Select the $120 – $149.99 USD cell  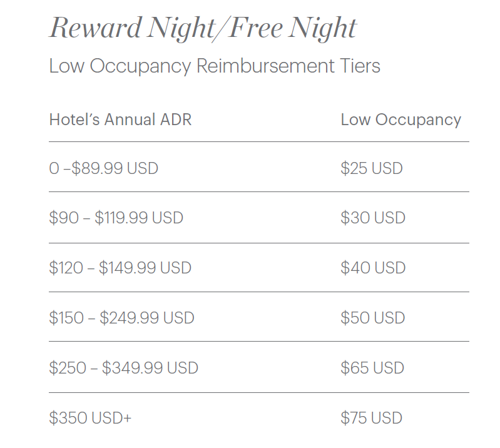click(120, 268)
